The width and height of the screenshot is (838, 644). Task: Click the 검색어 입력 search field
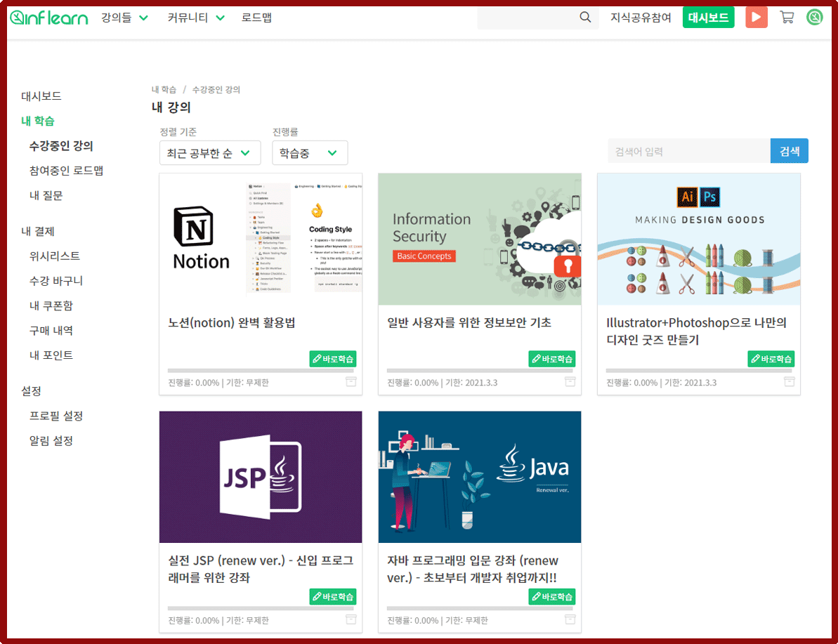pos(689,151)
